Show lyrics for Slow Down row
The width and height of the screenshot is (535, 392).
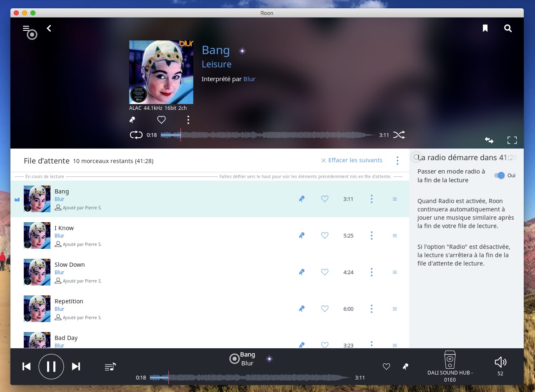point(302,272)
